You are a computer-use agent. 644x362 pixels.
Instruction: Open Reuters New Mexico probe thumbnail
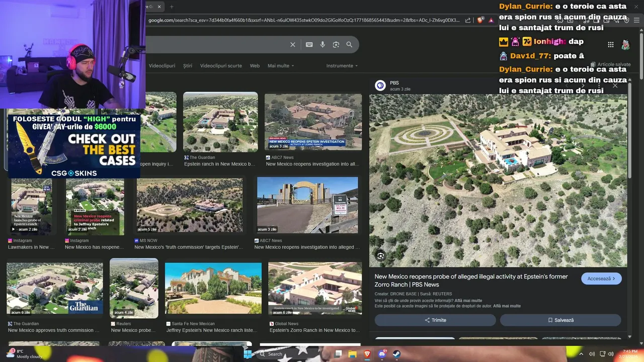[x=134, y=289]
